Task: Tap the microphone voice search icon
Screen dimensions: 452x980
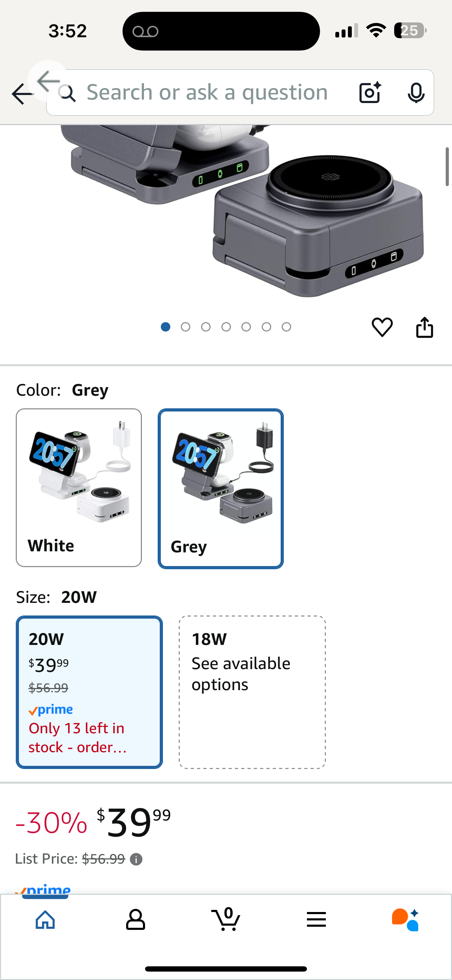Action: click(416, 93)
